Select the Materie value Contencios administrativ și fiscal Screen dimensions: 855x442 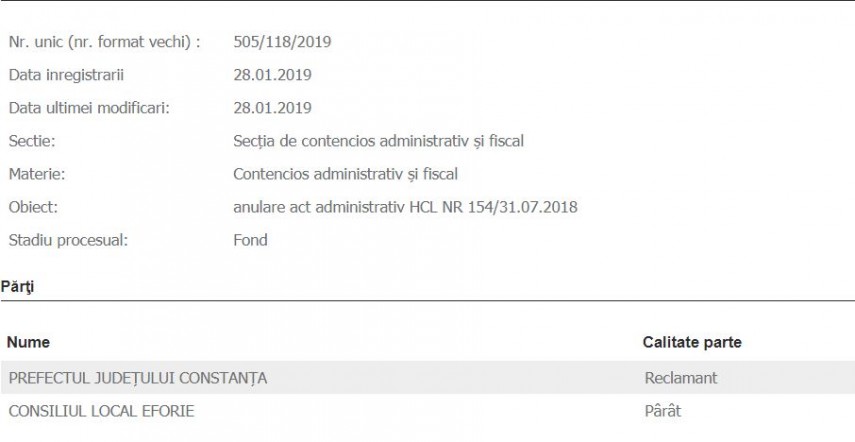[x=345, y=174]
